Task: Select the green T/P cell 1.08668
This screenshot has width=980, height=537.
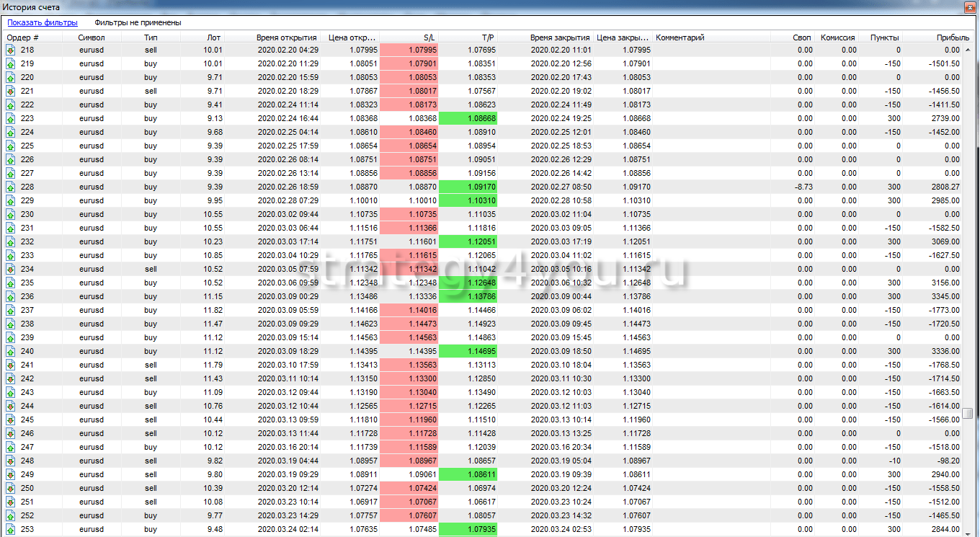Action: tap(468, 118)
